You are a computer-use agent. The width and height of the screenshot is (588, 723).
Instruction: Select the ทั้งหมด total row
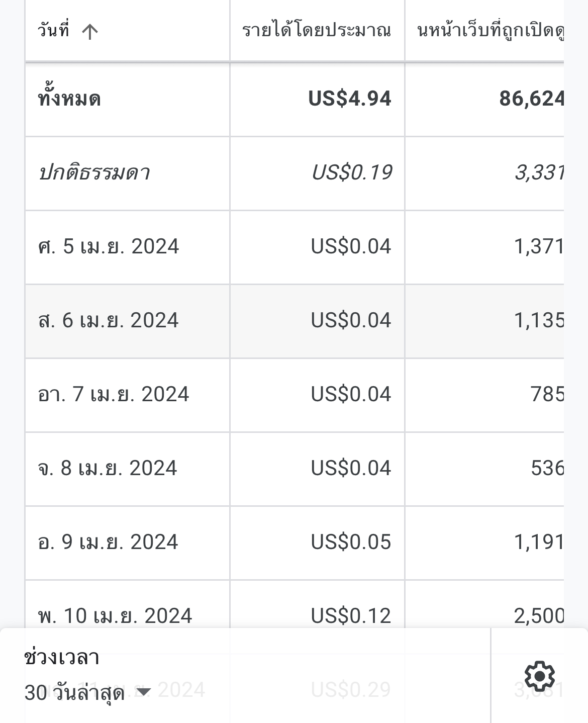tap(295, 99)
